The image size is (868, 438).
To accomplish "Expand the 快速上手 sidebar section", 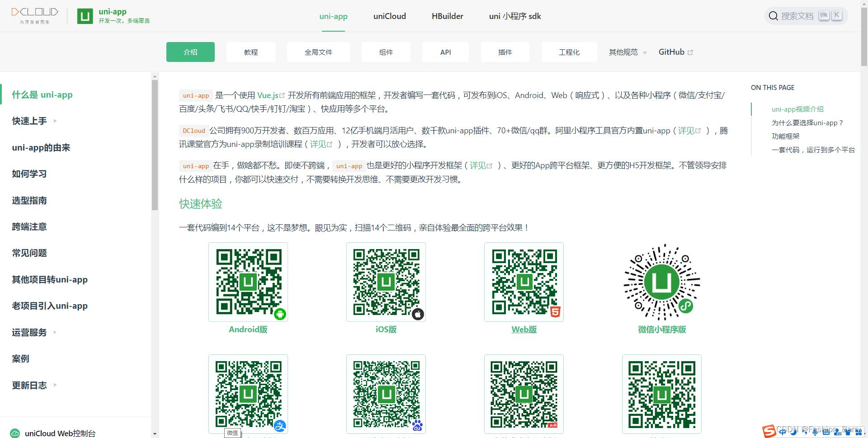I will [55, 121].
